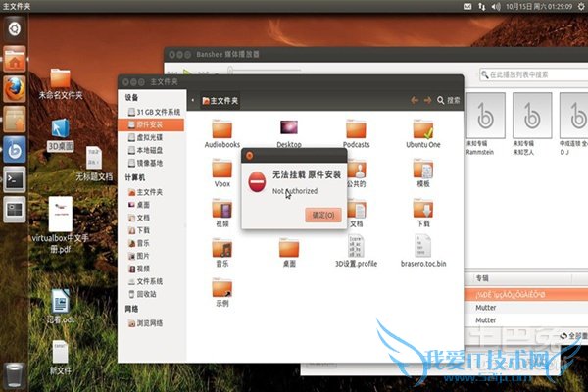Click the forward arrow in file manager
The width and height of the screenshot is (588, 392).
428,100
